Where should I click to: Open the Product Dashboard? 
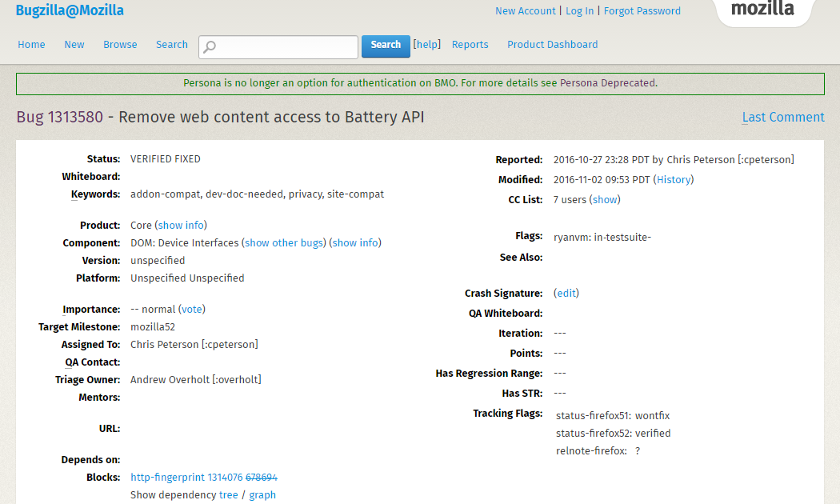(552, 45)
